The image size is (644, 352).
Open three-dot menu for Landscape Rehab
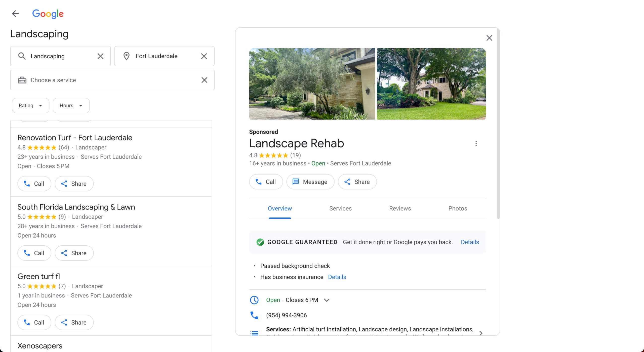click(476, 144)
